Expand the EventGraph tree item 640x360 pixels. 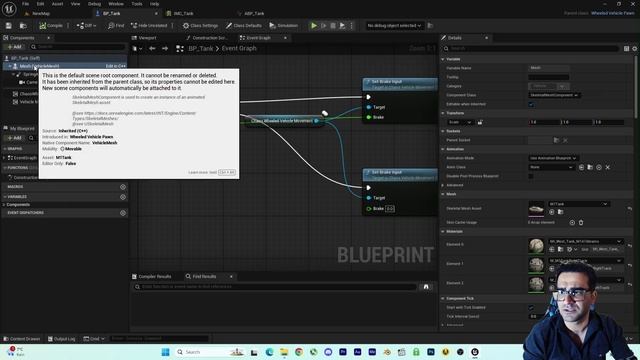(5, 158)
